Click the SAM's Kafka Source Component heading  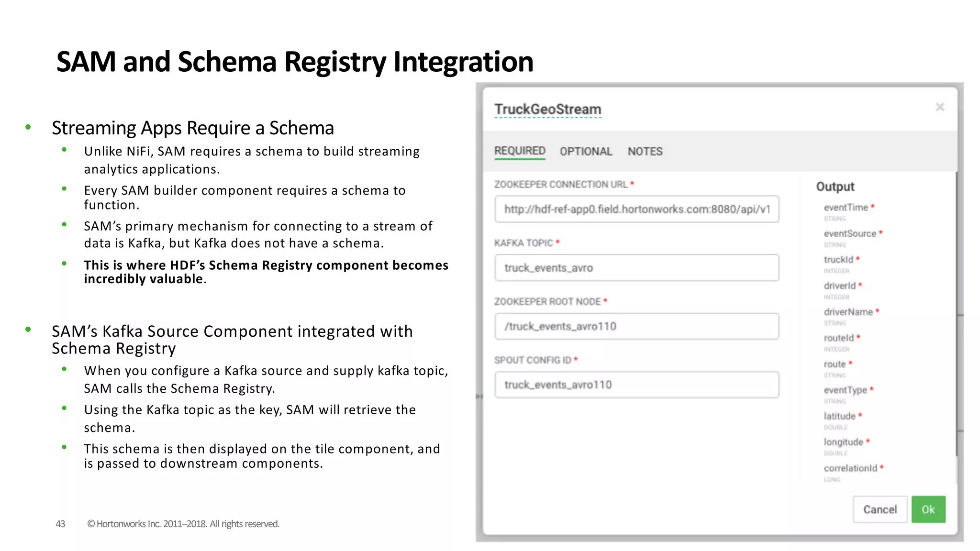point(232,340)
